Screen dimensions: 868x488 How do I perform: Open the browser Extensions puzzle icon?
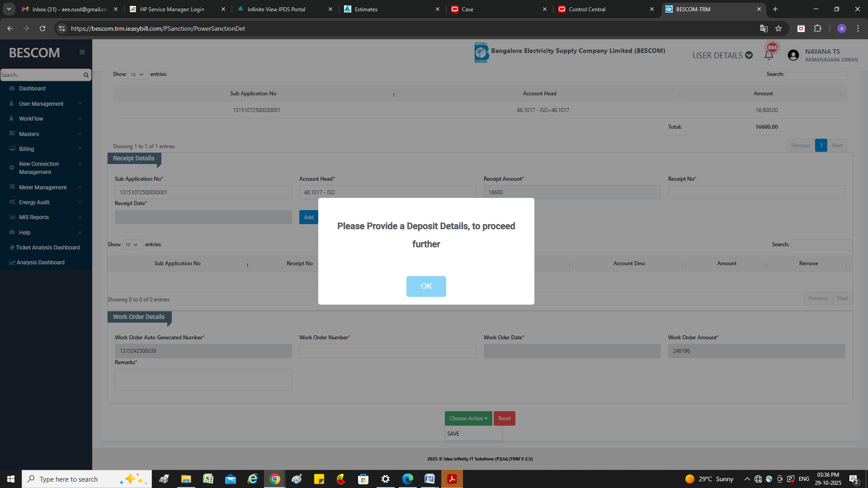817,28
